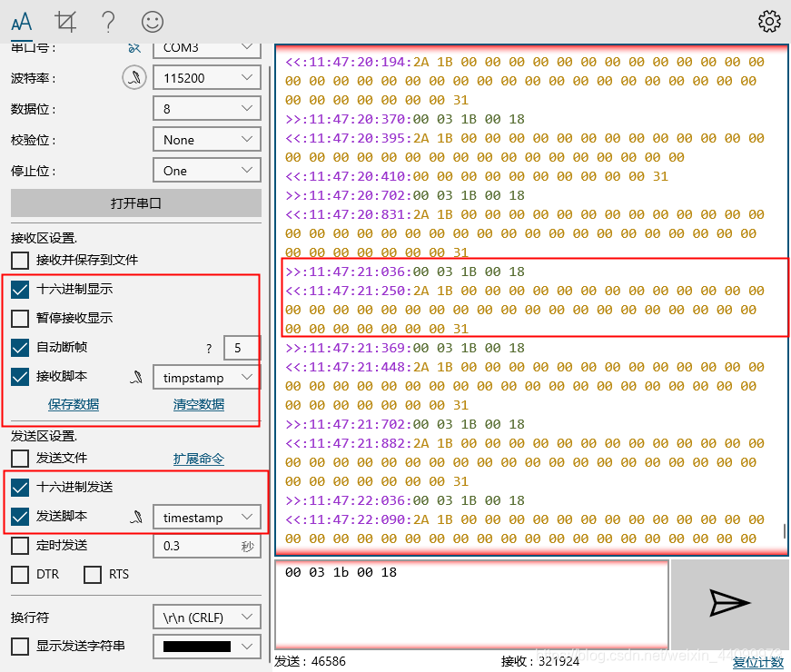Image resolution: width=791 pixels, height=672 pixels.
Task: Open the timpstamp receive script dropdown
Action: 207,378
